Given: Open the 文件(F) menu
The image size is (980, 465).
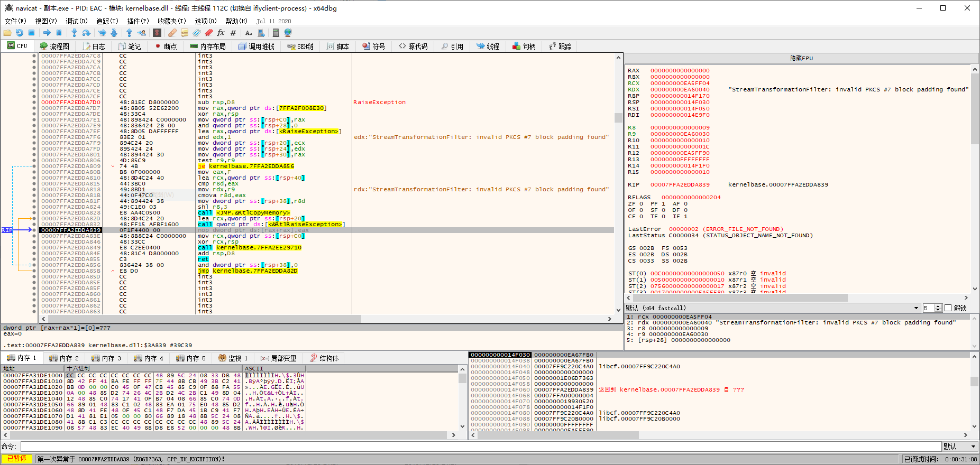Looking at the screenshot, I should tap(15, 21).
